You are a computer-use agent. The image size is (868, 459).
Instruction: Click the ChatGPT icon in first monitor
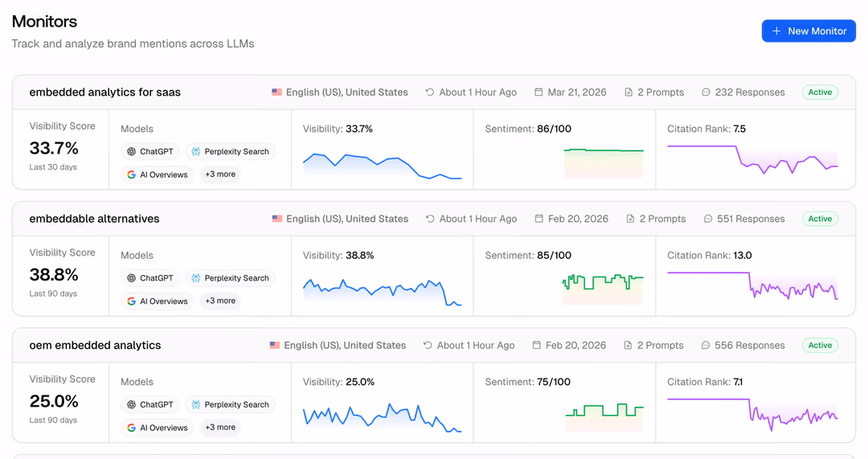point(131,152)
